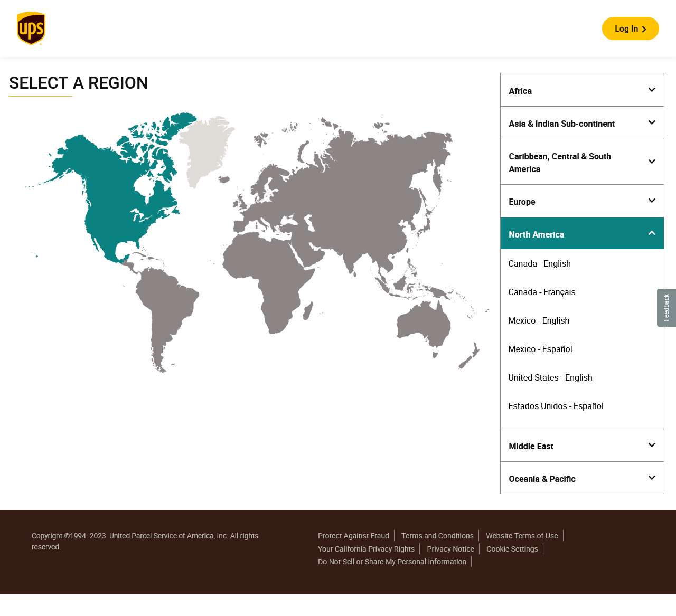Screen dimensions: 676x616
Task: Click the Oceania & Pacific chevron icon
Action: (652, 478)
